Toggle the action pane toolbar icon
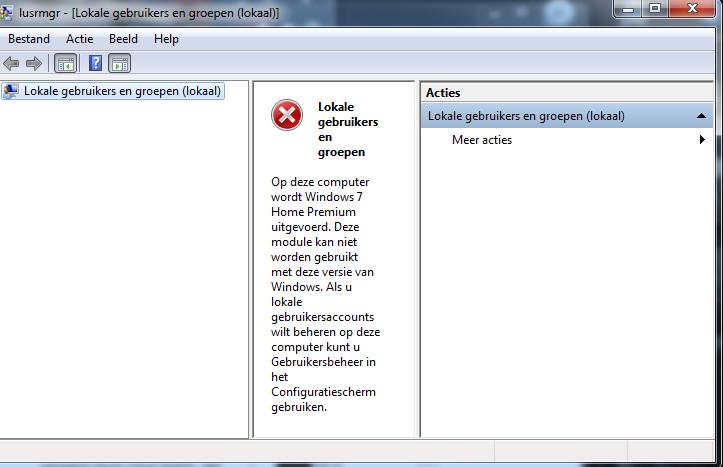This screenshot has width=723, height=467. [x=120, y=64]
